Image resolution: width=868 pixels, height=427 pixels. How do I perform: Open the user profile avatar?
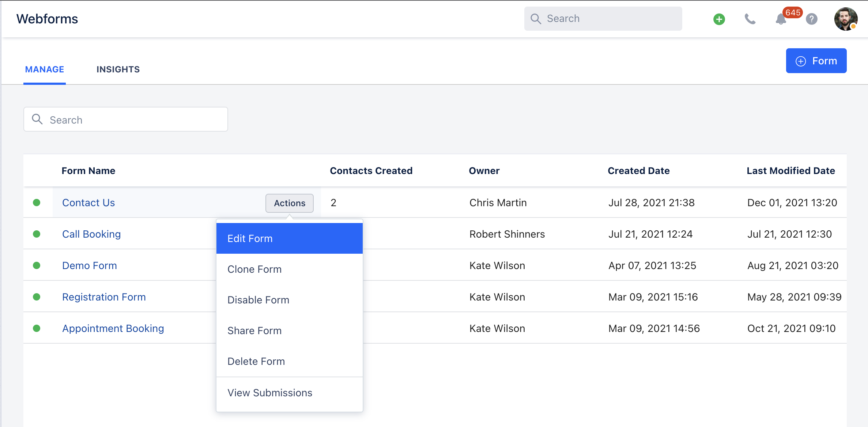tap(846, 19)
